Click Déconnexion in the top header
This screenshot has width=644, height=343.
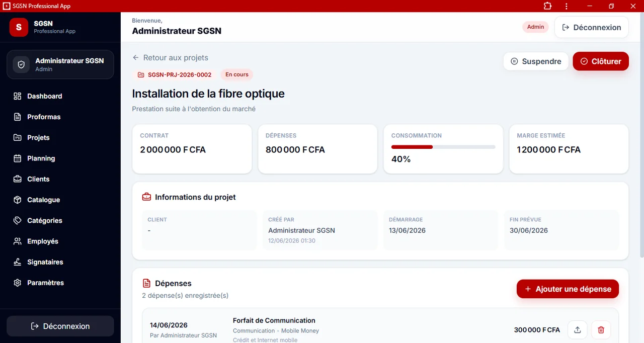pyautogui.click(x=592, y=27)
